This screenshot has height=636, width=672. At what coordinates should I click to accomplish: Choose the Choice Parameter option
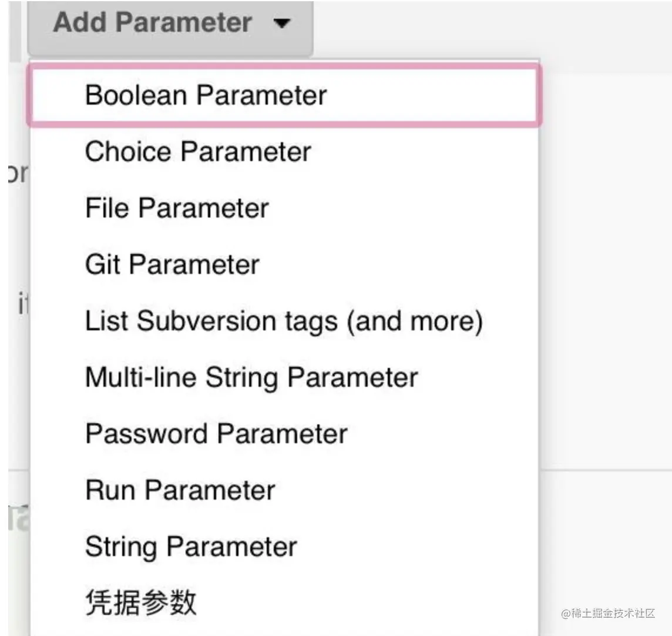(198, 152)
